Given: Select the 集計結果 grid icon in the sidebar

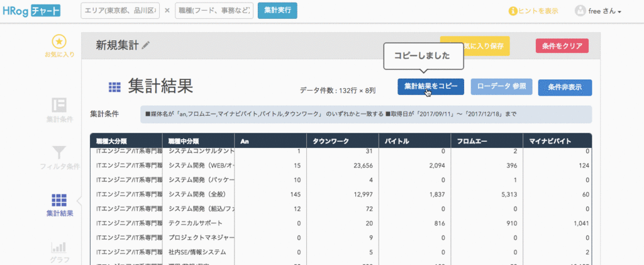Looking at the screenshot, I should (x=60, y=200).
